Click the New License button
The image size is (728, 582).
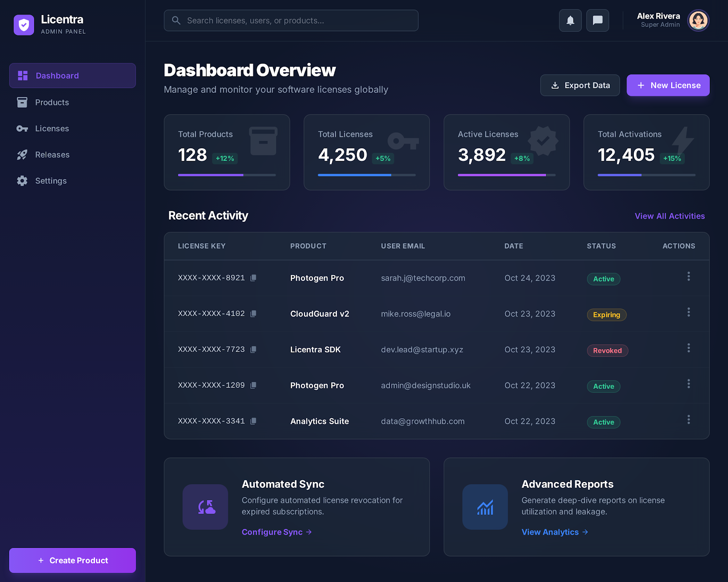pos(668,85)
